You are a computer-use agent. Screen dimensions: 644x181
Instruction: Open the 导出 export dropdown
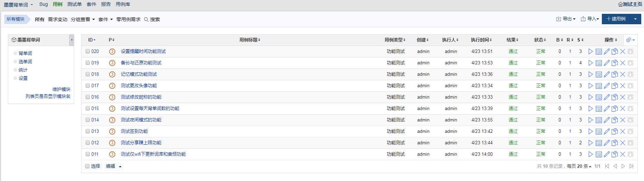[566, 19]
